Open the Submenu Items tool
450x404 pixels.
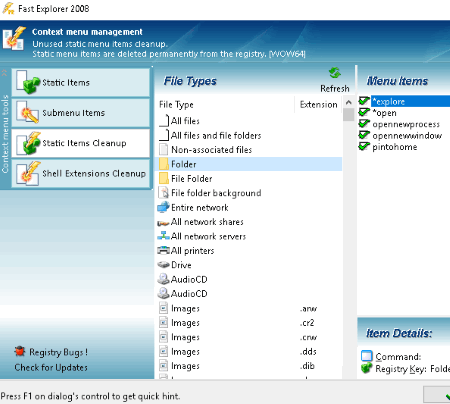(81, 113)
